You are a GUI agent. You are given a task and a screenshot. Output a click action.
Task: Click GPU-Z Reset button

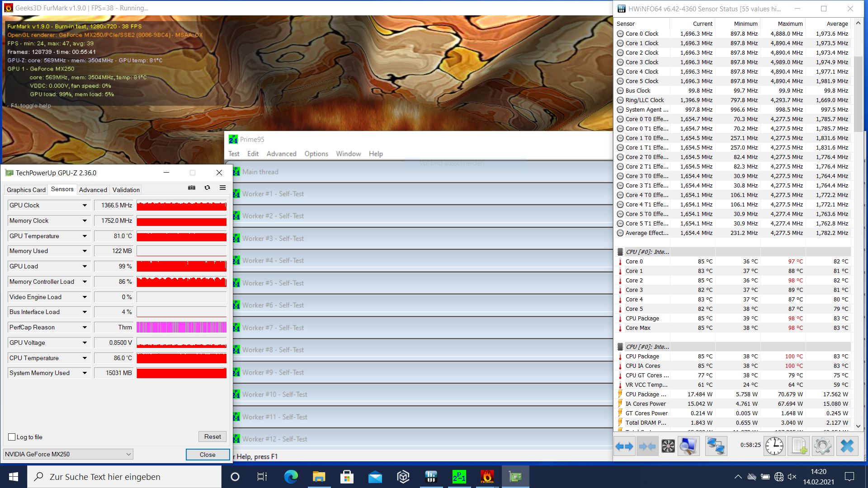click(212, 436)
